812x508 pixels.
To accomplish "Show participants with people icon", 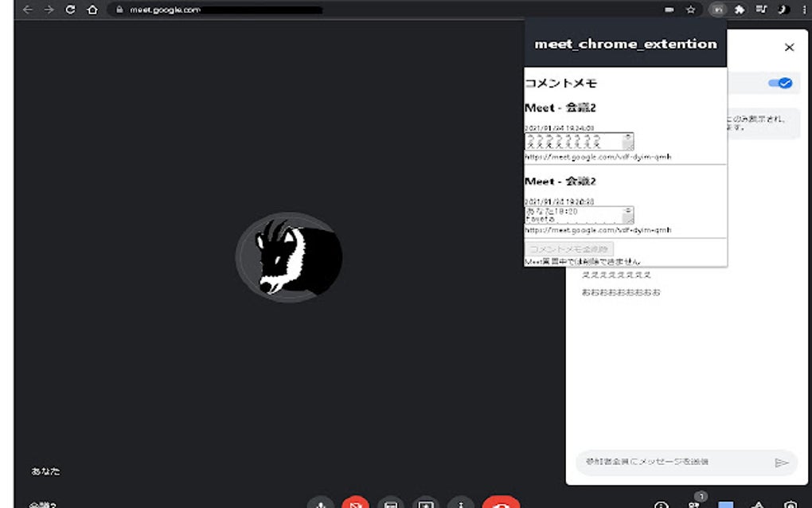I will click(694, 504).
